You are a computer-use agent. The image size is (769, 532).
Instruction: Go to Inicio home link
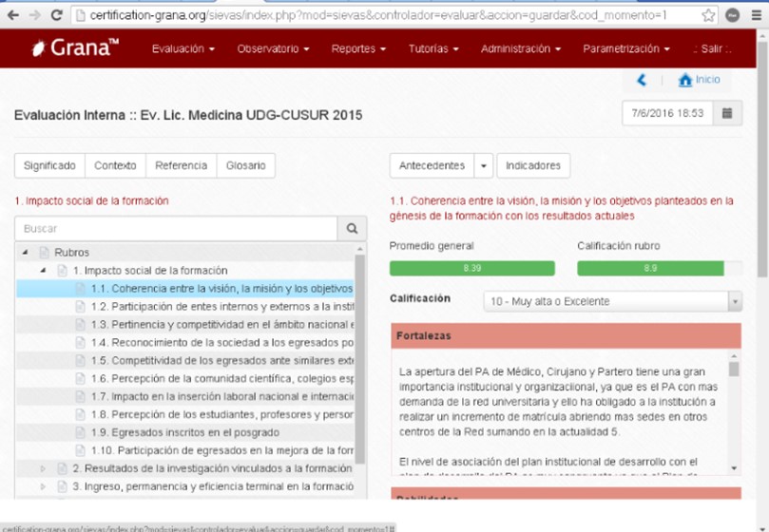[699, 81]
